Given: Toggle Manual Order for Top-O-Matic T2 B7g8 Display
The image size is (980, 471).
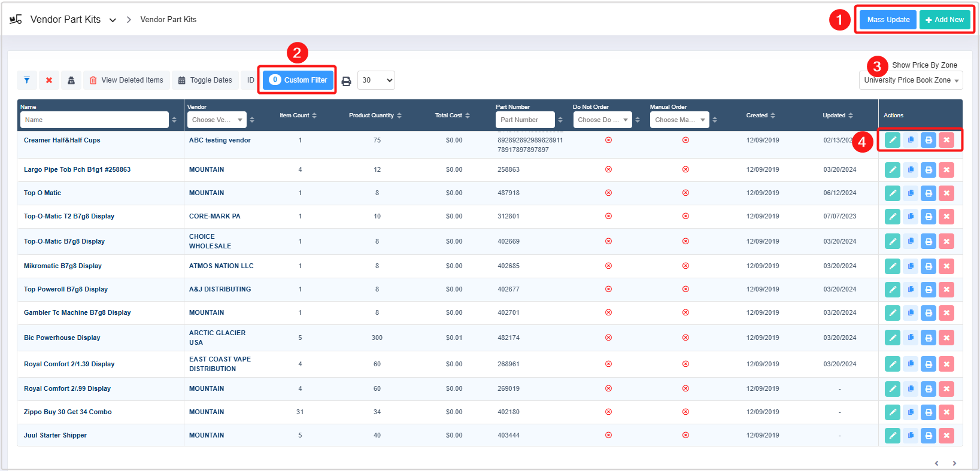Looking at the screenshot, I should 685,216.
